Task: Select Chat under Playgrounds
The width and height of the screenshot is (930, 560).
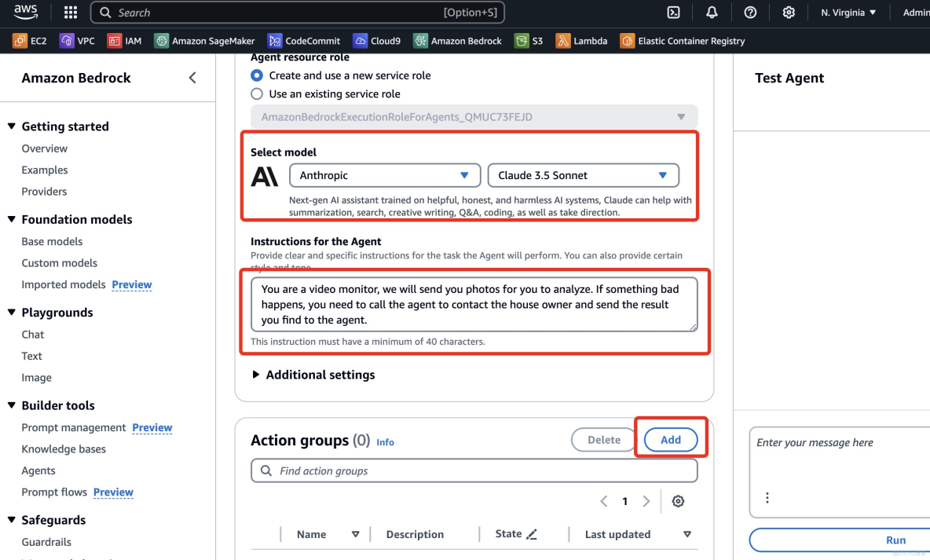Action: click(32, 334)
